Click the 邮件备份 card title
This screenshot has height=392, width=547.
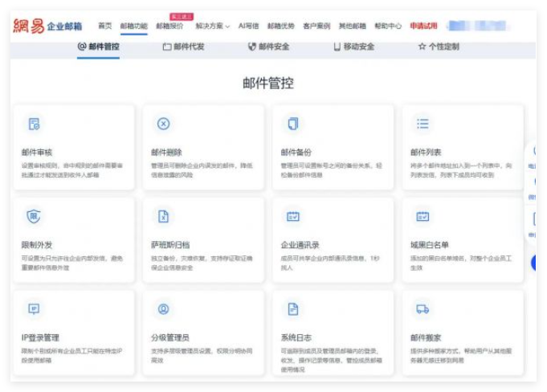[296, 153]
